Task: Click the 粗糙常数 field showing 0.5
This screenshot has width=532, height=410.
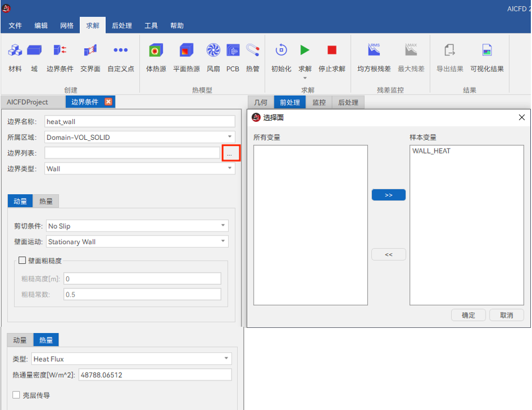Action: pyautogui.click(x=142, y=294)
